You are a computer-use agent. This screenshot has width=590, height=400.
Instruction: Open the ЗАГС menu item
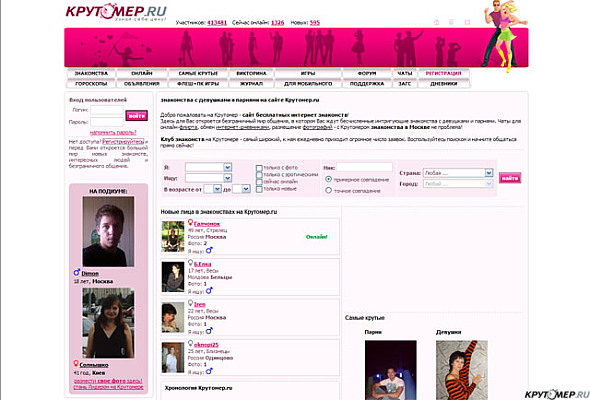click(405, 84)
